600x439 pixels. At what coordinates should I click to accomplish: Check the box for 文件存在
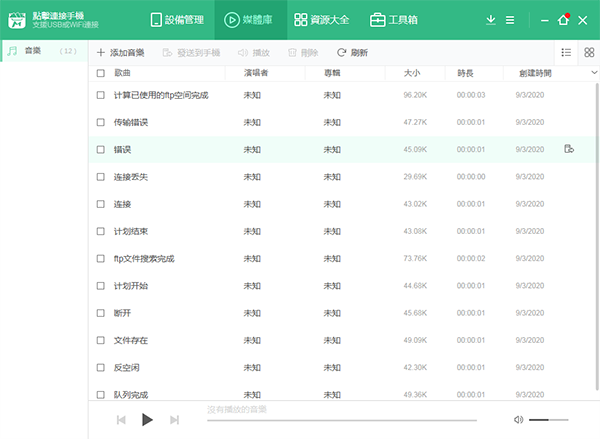pos(101,340)
